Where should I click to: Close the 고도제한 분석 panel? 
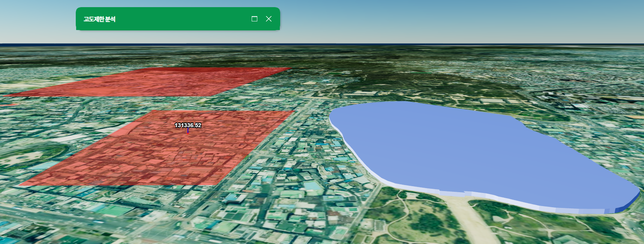269,19
